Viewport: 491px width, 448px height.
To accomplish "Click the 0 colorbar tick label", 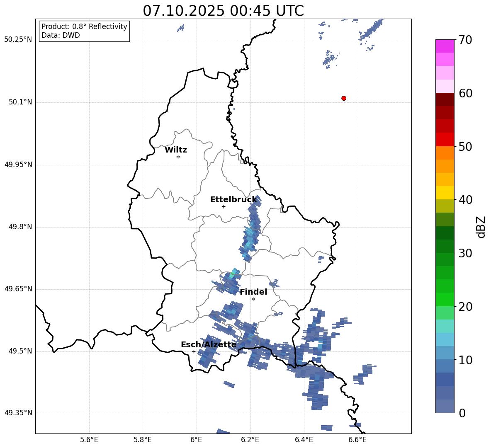I will coord(462,413).
